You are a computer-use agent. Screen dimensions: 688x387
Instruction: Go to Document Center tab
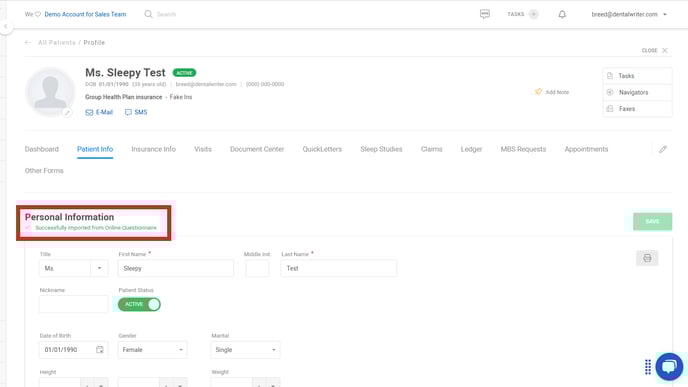coord(257,149)
